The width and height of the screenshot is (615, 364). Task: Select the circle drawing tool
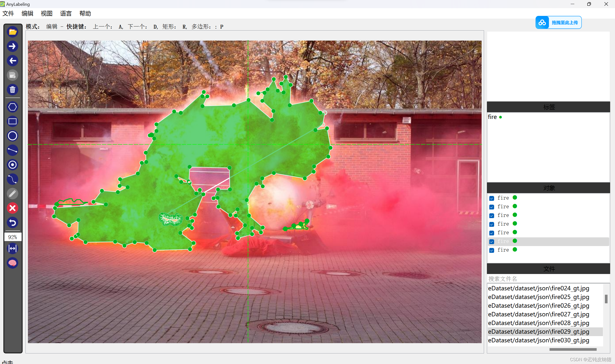tap(13, 136)
